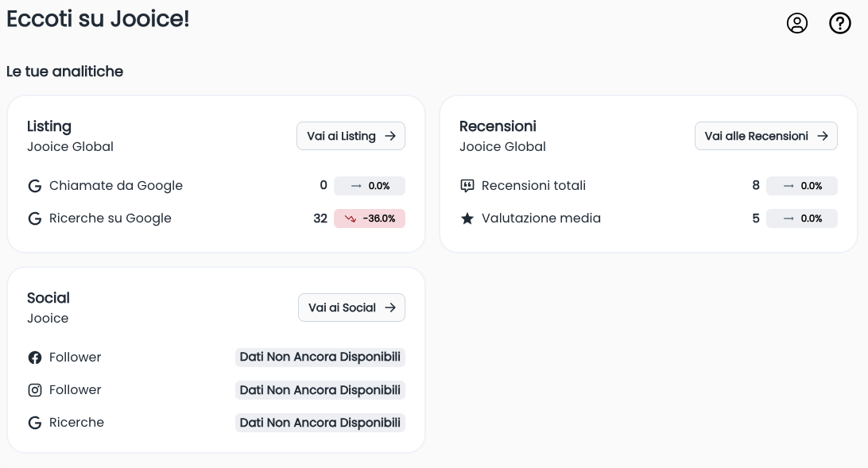Click the Instagram Follower icon
The width and height of the screenshot is (868, 468).
coord(34,390)
